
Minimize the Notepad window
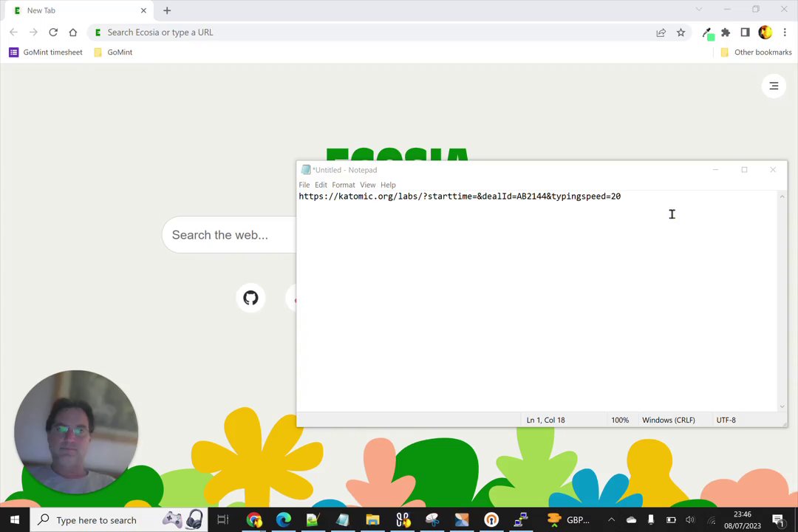pyautogui.click(x=715, y=169)
